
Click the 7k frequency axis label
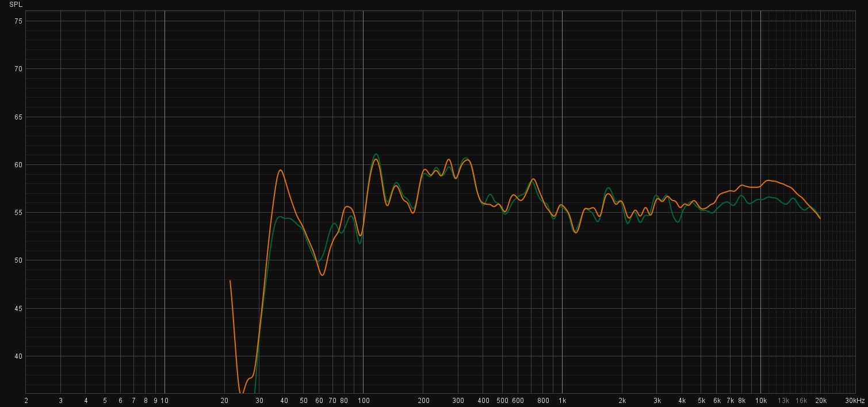pos(730,401)
